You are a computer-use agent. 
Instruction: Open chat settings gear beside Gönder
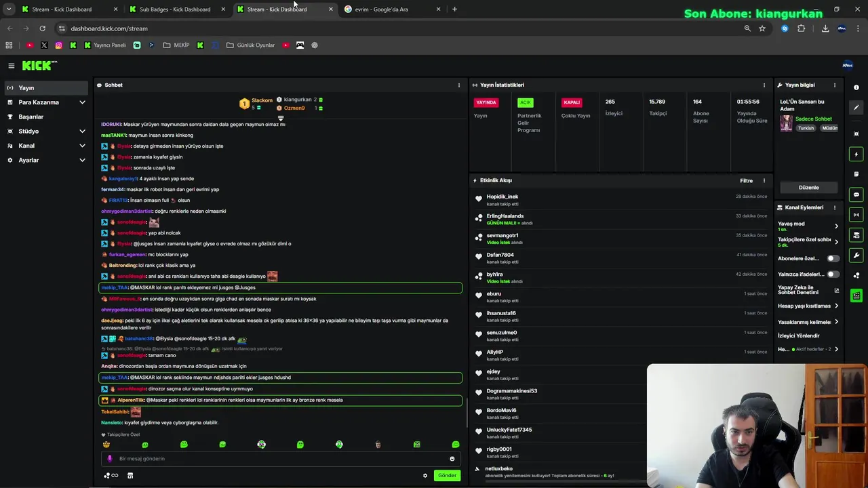425,476
